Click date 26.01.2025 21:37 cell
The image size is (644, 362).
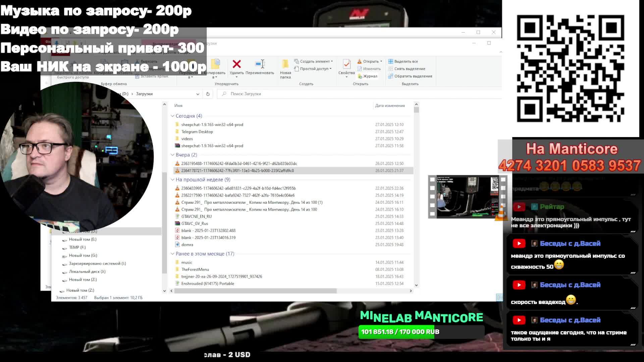point(389,171)
